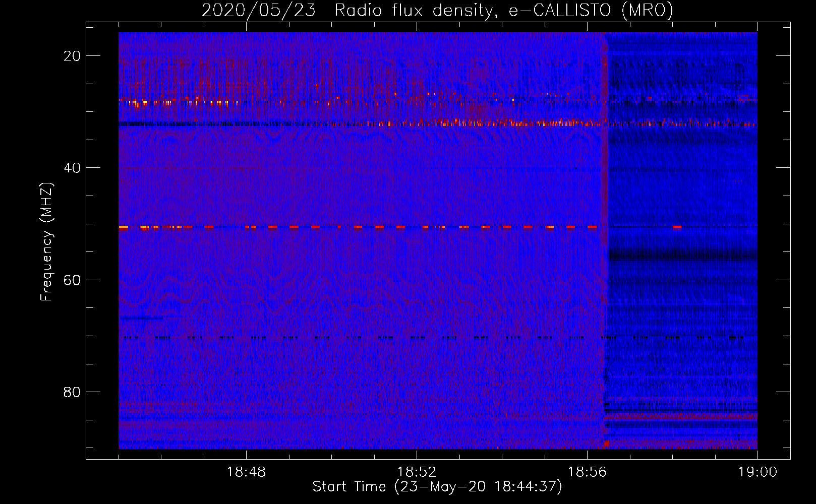Click the 'Frequency (MHZ)' axis label
Viewport: 816px width, 504px height.
point(46,242)
